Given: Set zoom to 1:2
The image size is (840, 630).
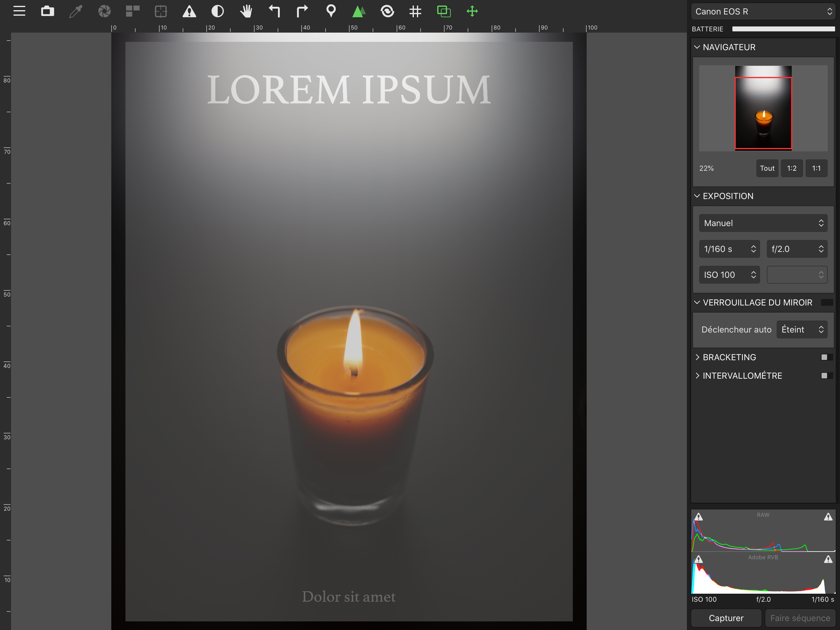Looking at the screenshot, I should tap(792, 168).
